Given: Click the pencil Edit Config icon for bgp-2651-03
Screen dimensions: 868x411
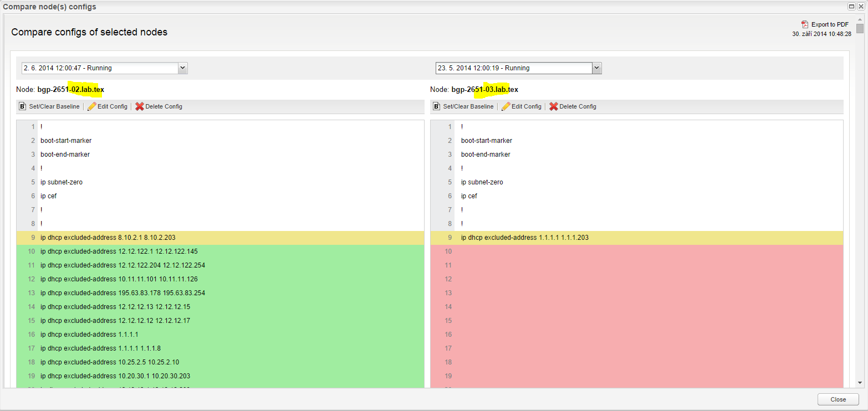Looking at the screenshot, I should pyautogui.click(x=507, y=106).
